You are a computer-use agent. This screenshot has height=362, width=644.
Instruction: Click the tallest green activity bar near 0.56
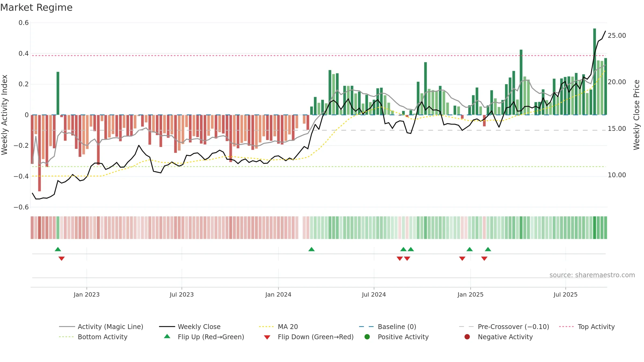pyautogui.click(x=595, y=72)
